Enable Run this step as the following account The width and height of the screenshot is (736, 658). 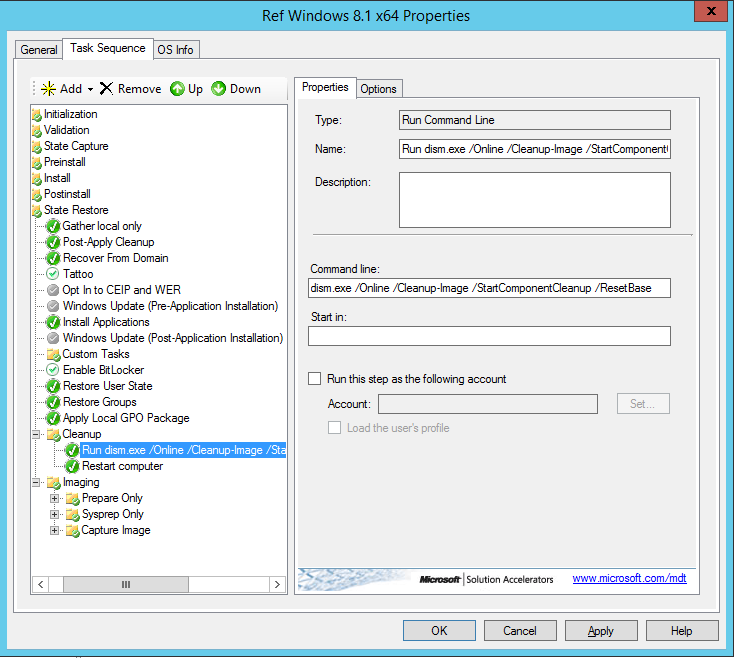coord(315,379)
